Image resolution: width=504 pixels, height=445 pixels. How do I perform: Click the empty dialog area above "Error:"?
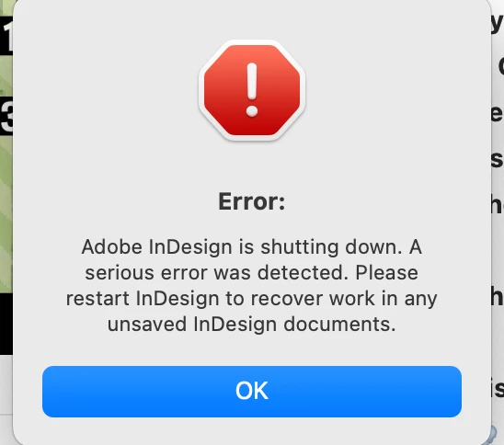(252, 165)
